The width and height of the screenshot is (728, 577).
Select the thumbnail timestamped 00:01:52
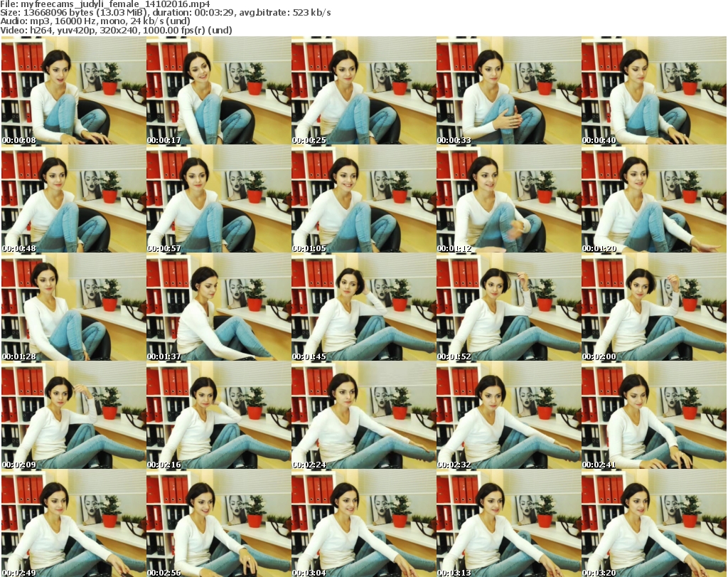508,307
